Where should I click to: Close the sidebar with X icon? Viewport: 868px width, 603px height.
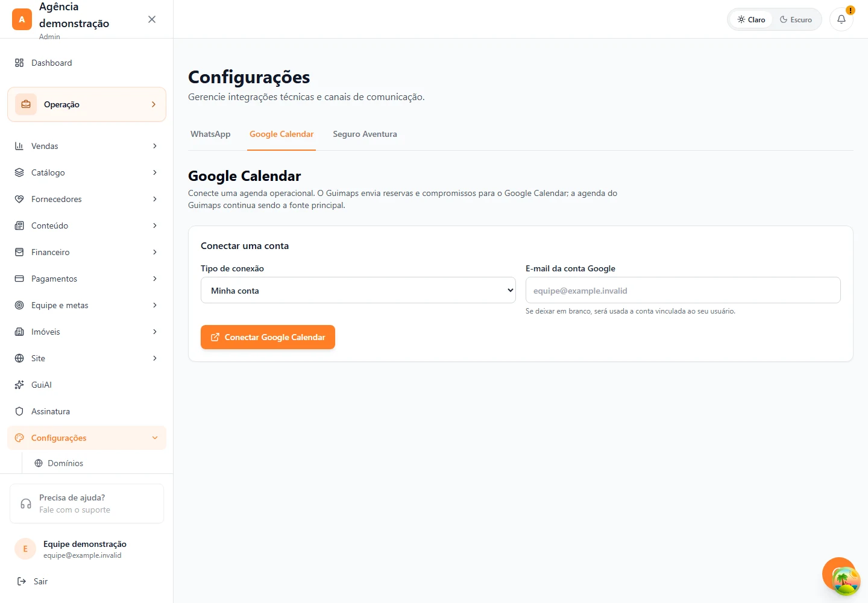[x=152, y=19]
